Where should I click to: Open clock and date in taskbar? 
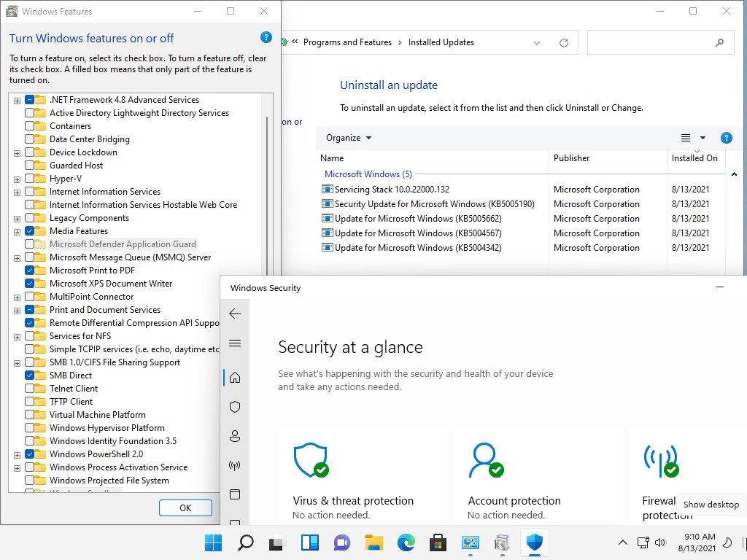(697, 542)
